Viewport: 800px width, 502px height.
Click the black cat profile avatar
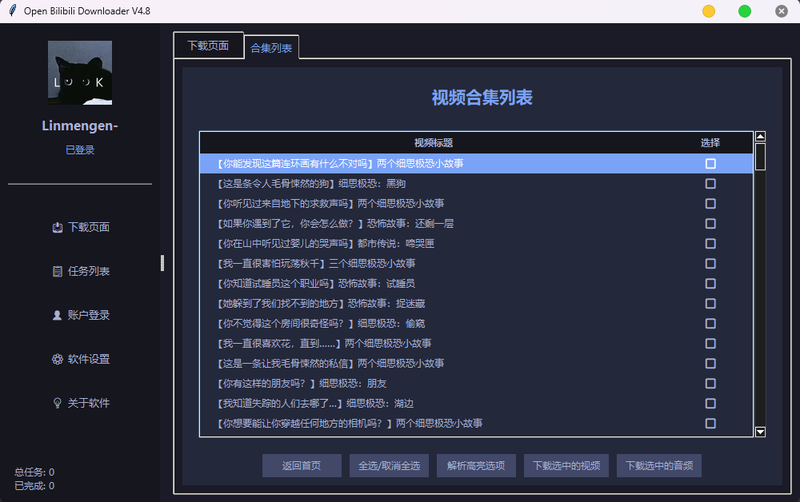pos(80,73)
